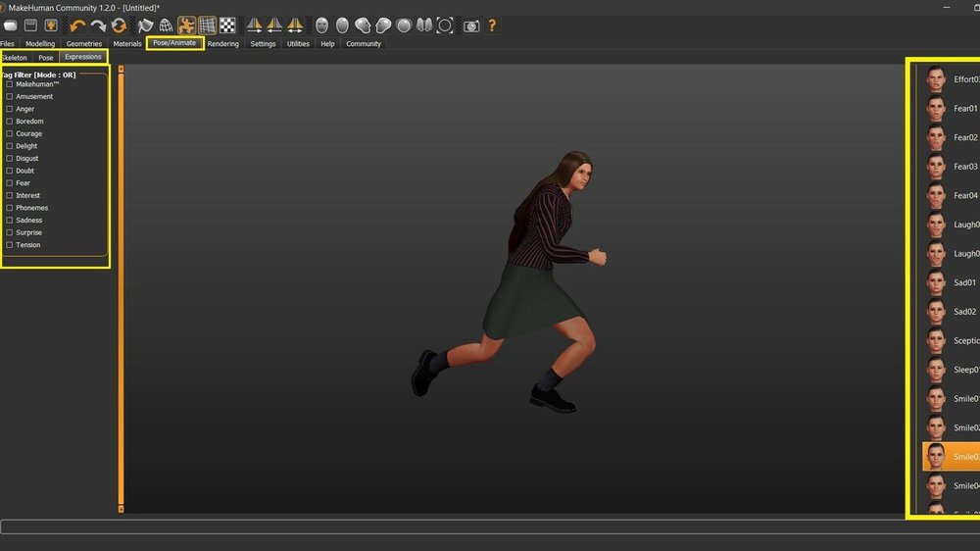Open help via the orange question mark
This screenshot has height=551, width=980.
492,25
